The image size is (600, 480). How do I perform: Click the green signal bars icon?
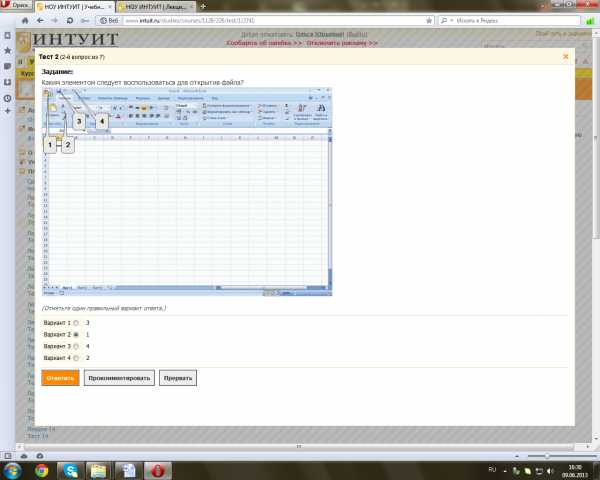(590, 21)
